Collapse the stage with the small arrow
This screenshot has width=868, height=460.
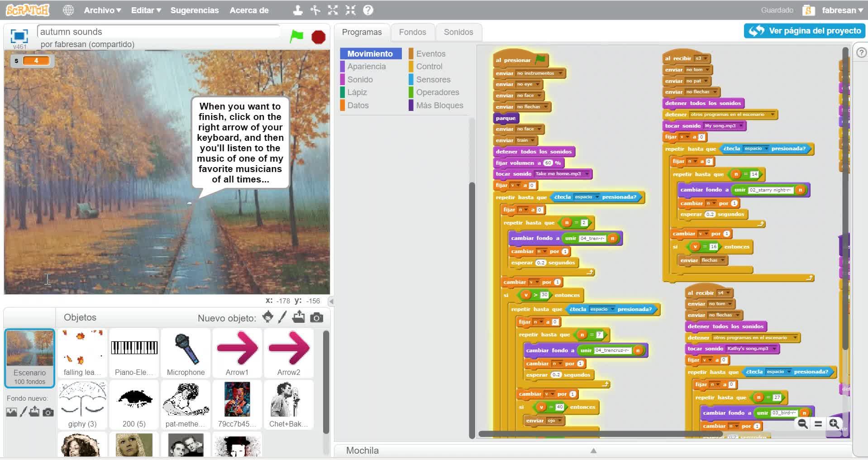[x=331, y=301]
